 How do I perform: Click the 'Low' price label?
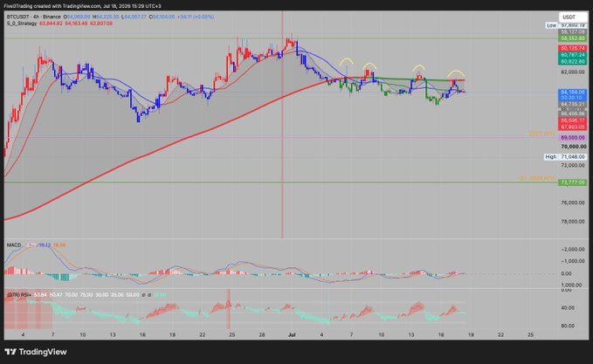click(551, 25)
